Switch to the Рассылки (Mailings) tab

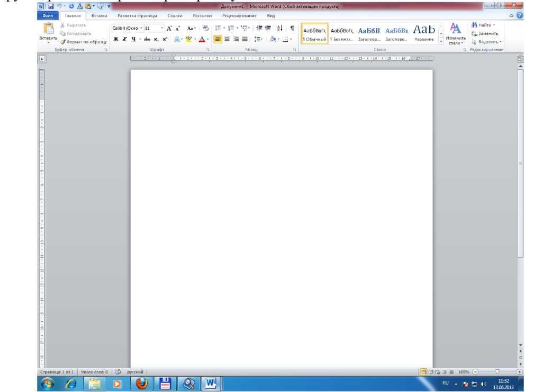(202, 15)
